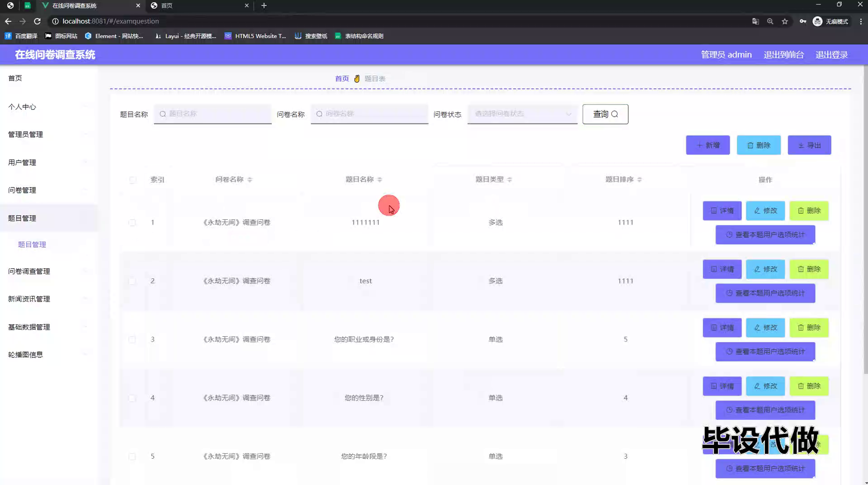View 详情 for 您的性别是? row
Screen dimensions: 868x485
[x=722, y=386]
